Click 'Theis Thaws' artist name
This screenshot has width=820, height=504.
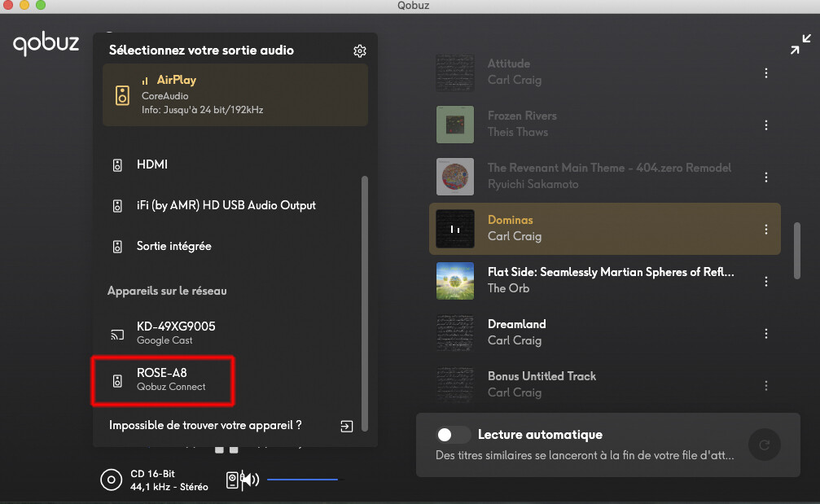(x=518, y=132)
